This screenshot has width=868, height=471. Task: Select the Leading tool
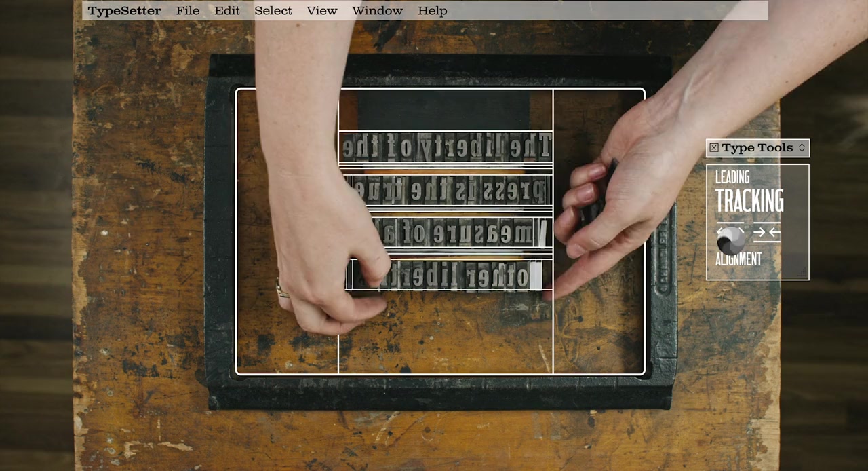click(x=732, y=178)
